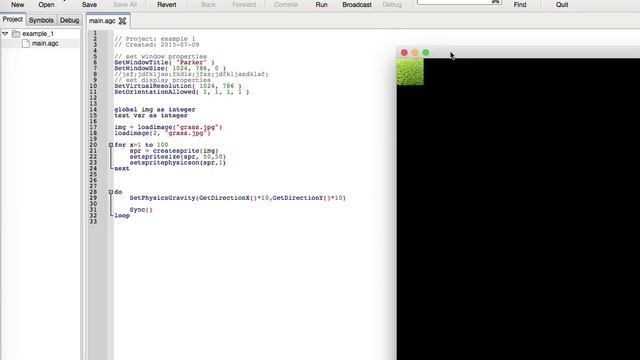640x360 pixels.
Task: Click the New toolbar button
Action: point(17,4)
